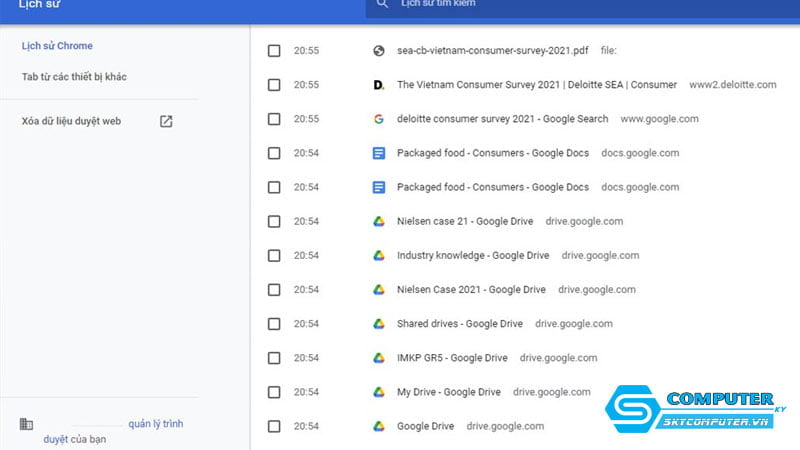Click the globe icon for the PDF entry
The width and height of the screenshot is (800, 450).
tap(379, 51)
